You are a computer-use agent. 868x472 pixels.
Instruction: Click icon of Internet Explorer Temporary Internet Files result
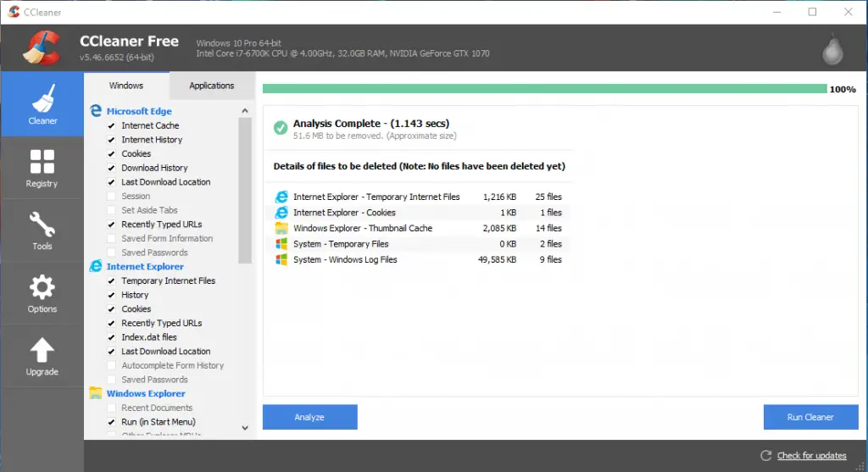click(281, 197)
